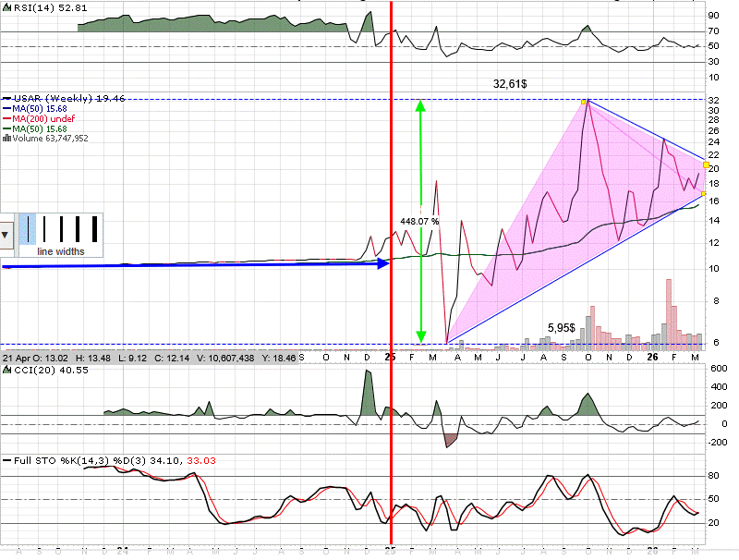Screen dimensions: 739x560
Task: Pick the middle line width option
Action: click(x=61, y=228)
